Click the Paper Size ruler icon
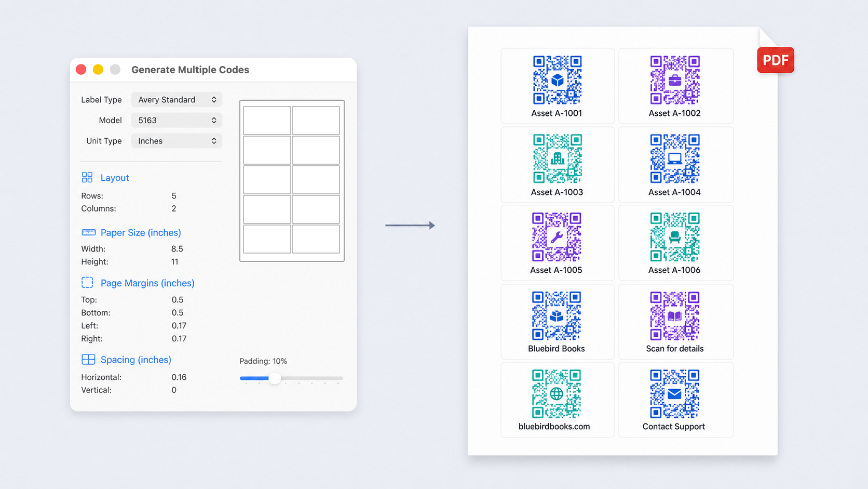This screenshot has height=489, width=868. [89, 232]
